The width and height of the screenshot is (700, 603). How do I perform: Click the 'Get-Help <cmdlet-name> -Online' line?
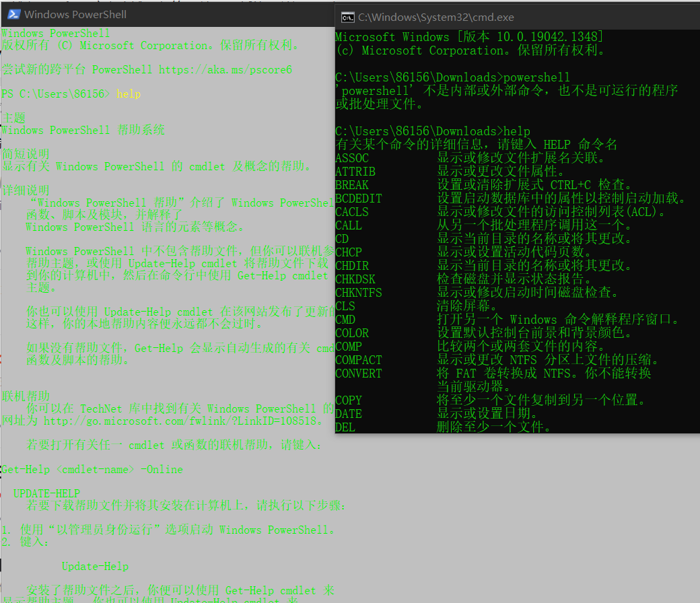tap(92, 470)
